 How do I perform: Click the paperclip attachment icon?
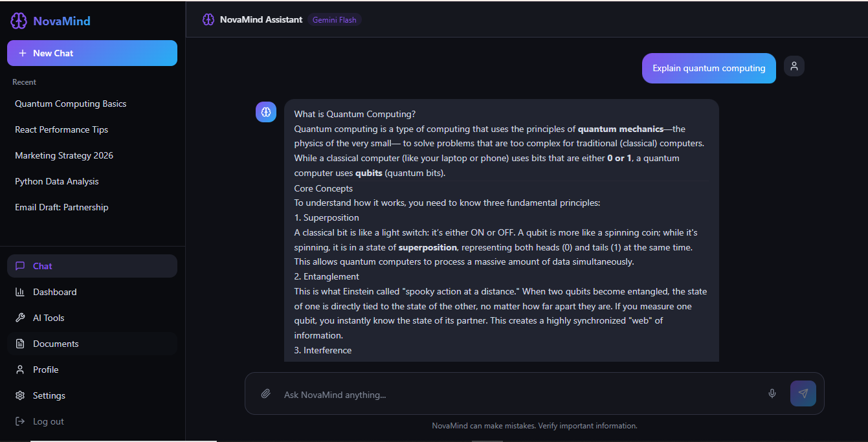click(x=265, y=393)
